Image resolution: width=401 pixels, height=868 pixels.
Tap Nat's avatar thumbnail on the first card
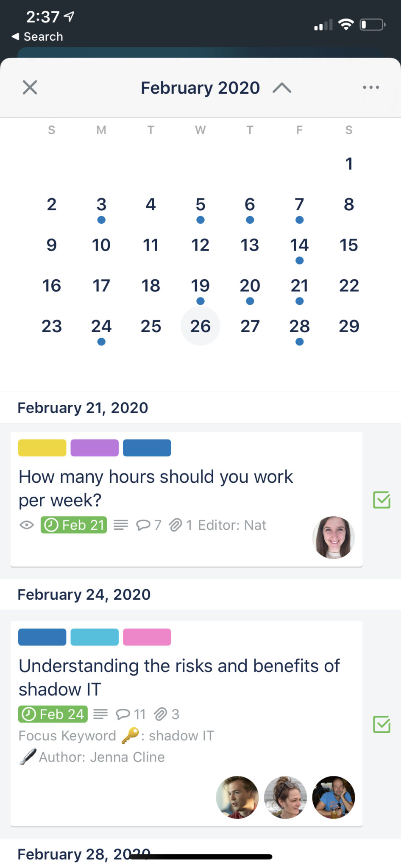[333, 538]
